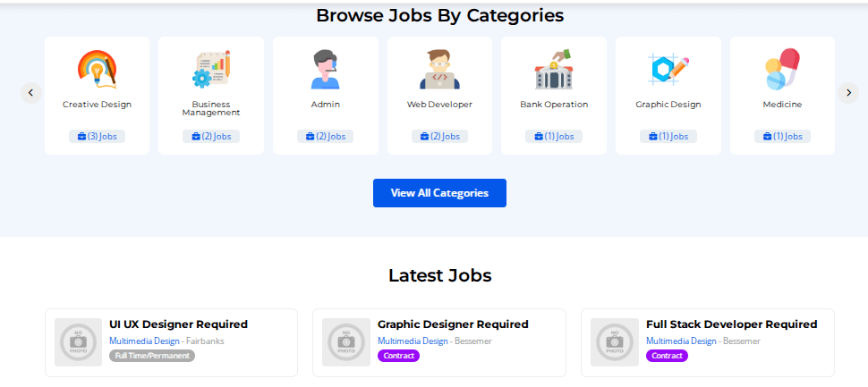This screenshot has height=387, width=868.
Task: Open the (2) Jobs badge under Admin
Action: click(x=326, y=137)
